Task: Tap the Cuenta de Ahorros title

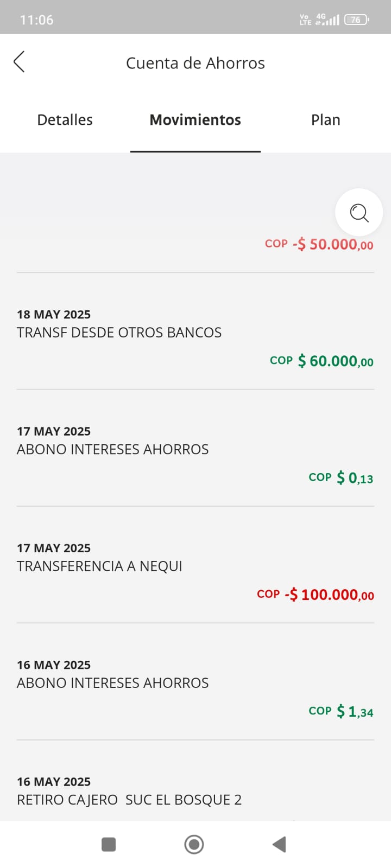Action: [x=195, y=63]
